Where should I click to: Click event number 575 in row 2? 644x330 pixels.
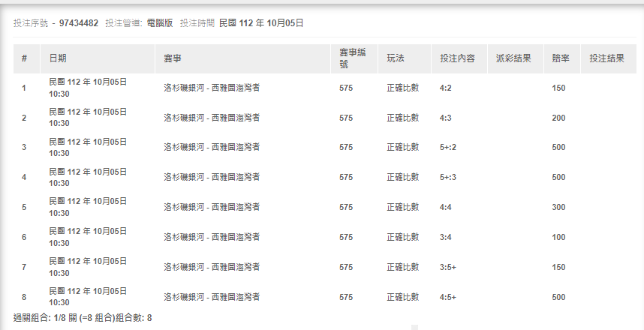click(346, 118)
